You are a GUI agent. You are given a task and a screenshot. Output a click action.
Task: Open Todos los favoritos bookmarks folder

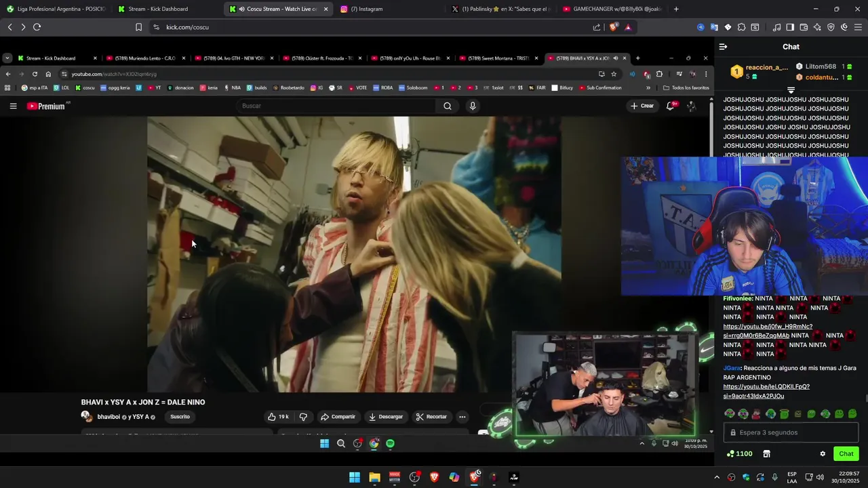point(686,87)
